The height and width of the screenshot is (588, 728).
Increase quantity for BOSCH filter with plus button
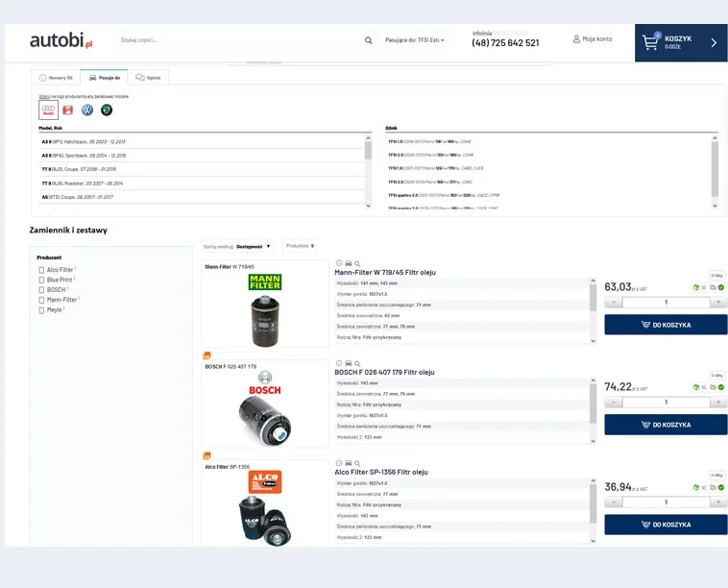(x=718, y=403)
